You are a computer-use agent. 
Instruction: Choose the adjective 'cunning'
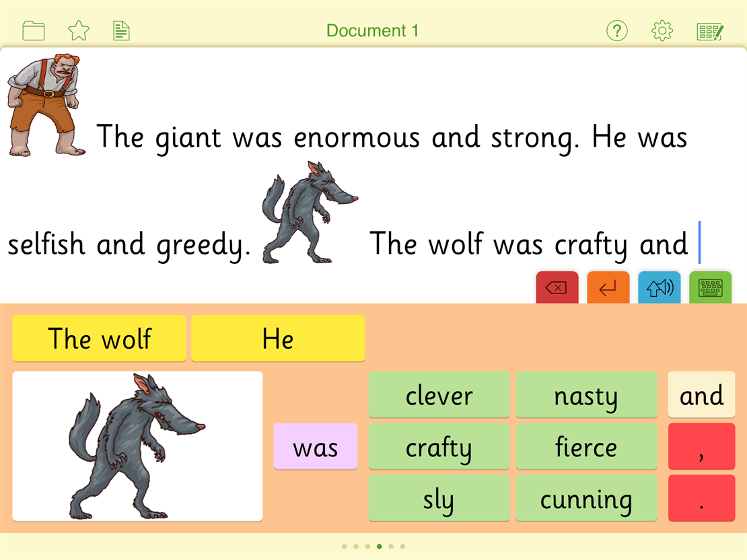(x=586, y=499)
